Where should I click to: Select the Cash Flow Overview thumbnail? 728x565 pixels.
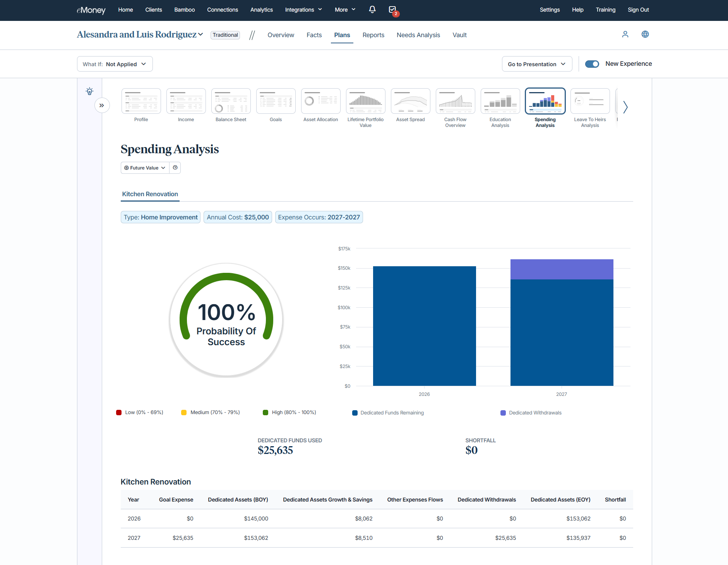coord(455,101)
